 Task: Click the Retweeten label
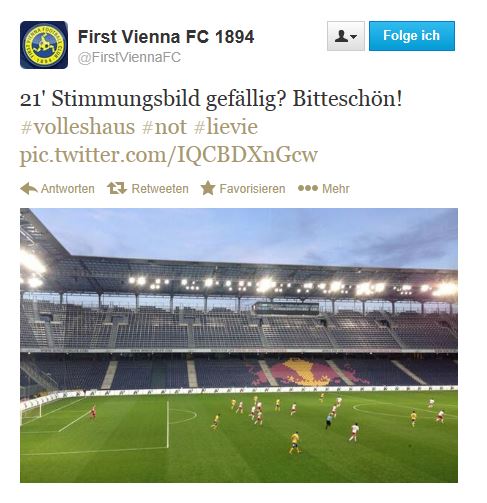tap(160, 189)
